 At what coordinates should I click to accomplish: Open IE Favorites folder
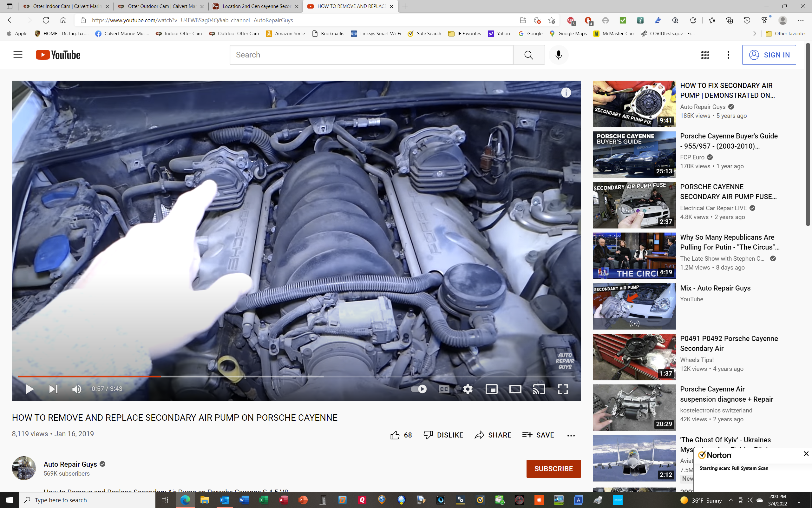[x=465, y=34]
